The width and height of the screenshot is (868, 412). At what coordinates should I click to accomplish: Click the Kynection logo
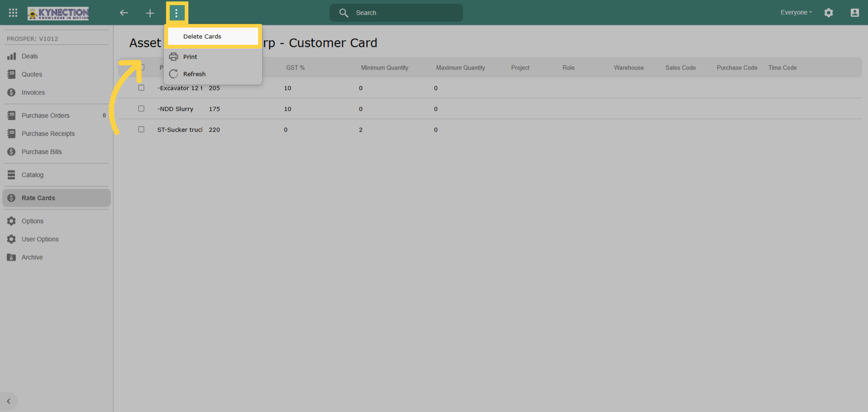point(58,13)
